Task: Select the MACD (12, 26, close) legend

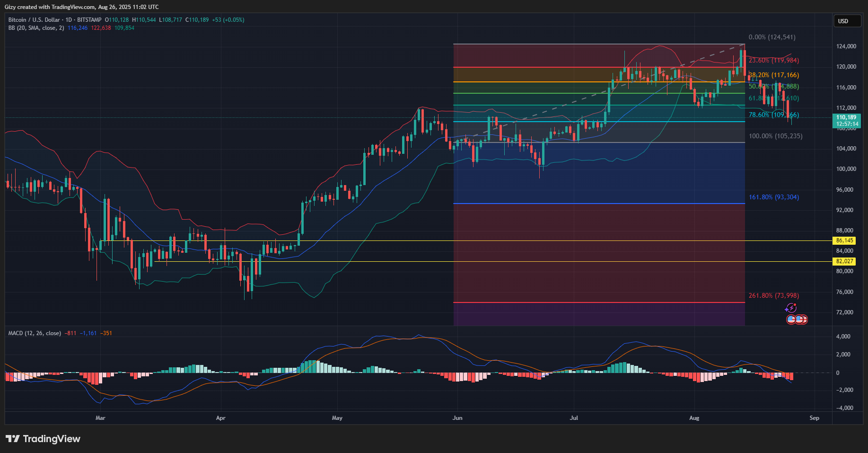Action: (x=35, y=333)
